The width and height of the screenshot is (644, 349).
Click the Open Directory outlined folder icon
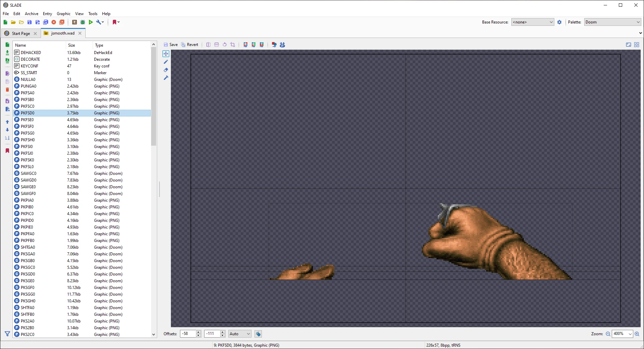pyautogui.click(x=21, y=22)
